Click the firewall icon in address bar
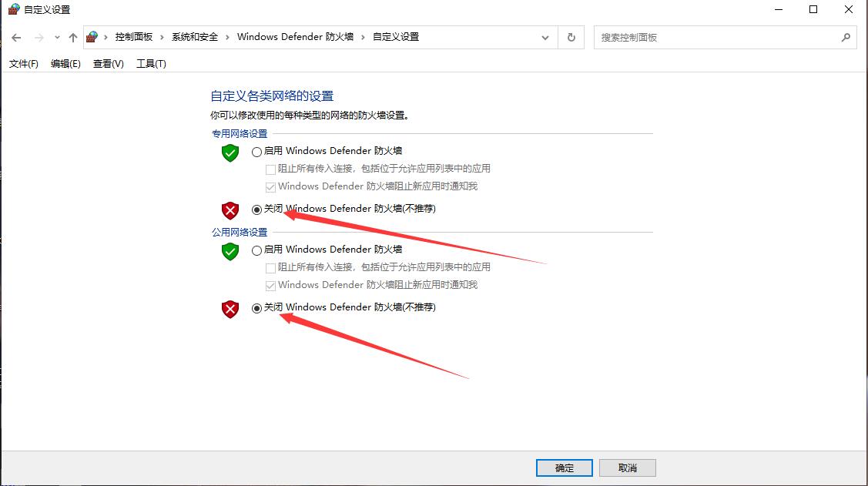The height and width of the screenshot is (486, 868). [92, 37]
